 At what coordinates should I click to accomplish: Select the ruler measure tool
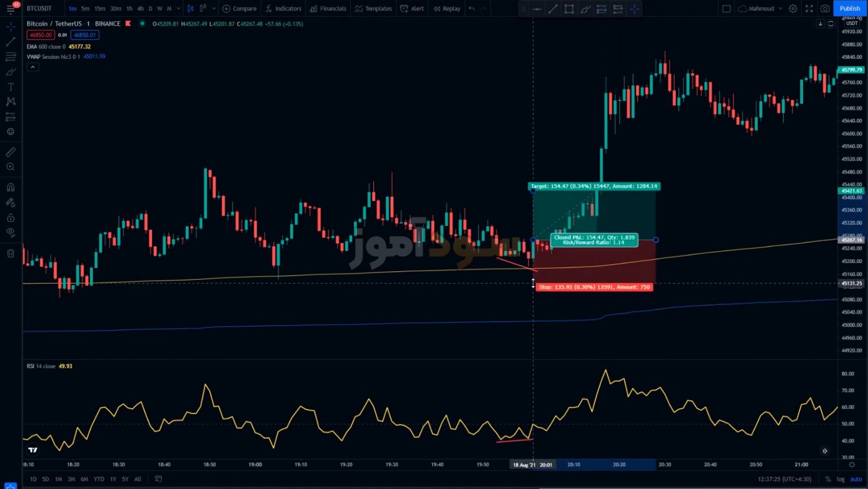[x=11, y=152]
